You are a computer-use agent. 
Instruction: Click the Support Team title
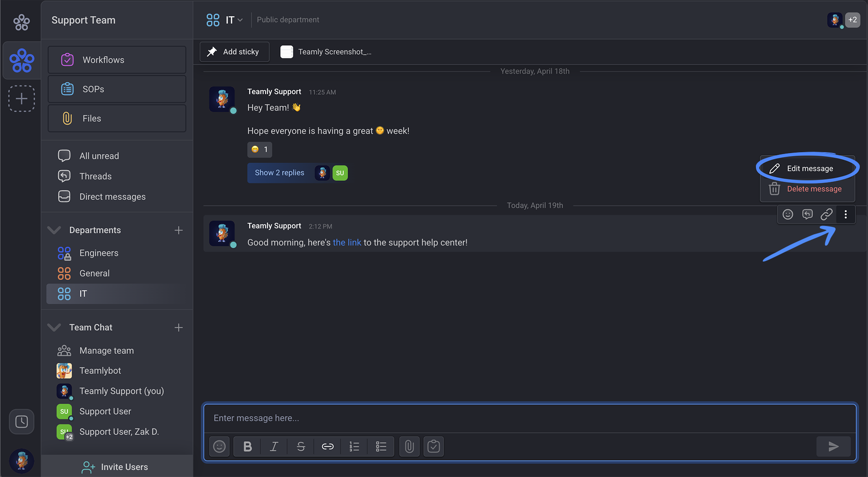[83, 20]
